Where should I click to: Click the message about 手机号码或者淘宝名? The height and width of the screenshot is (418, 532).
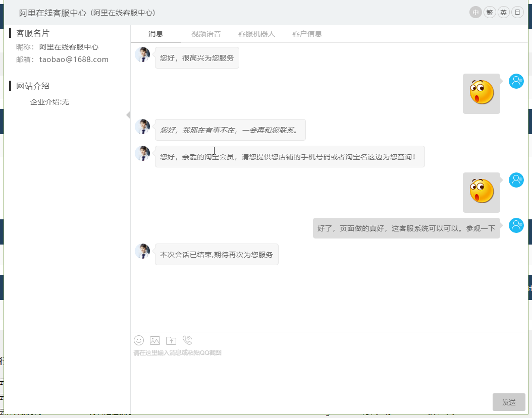pyautogui.click(x=290, y=157)
